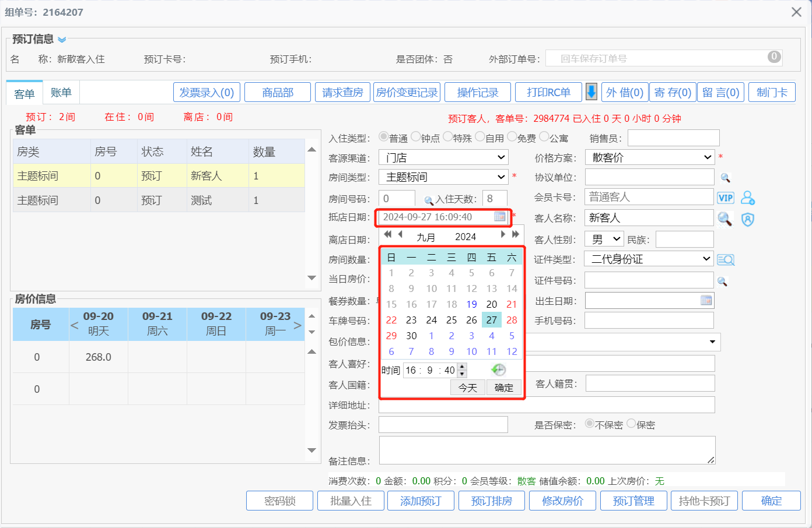The image size is (812, 528).
Task: Select 钟点 check-in type
Action: [x=415, y=136]
